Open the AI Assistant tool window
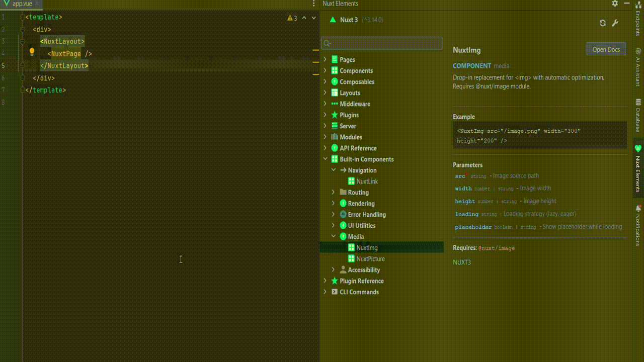 pos(638,67)
